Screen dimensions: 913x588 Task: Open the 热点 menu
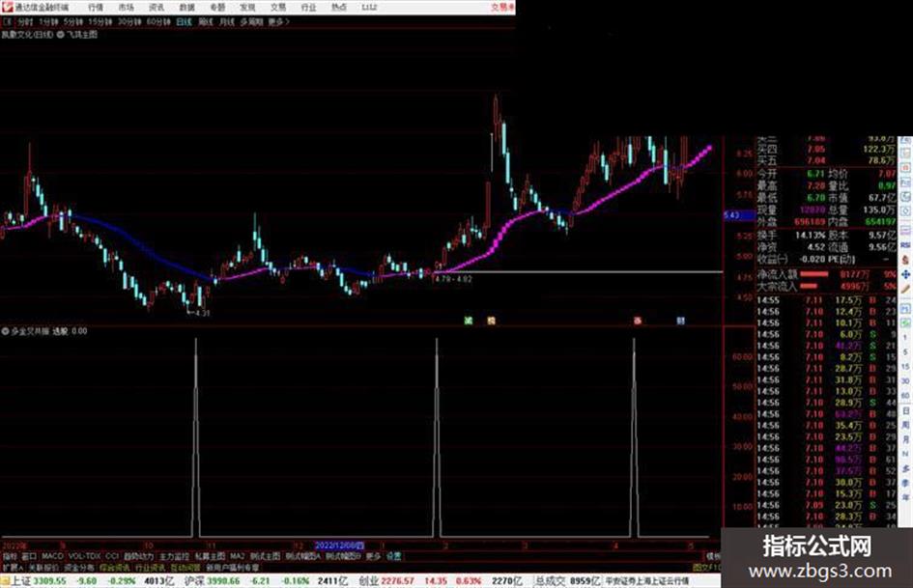click(339, 8)
